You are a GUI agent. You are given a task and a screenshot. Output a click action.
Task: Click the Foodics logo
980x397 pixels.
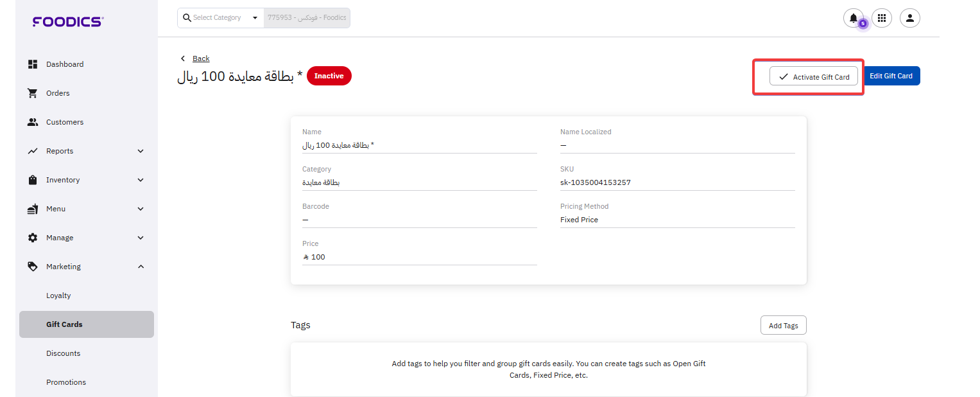[67, 22]
